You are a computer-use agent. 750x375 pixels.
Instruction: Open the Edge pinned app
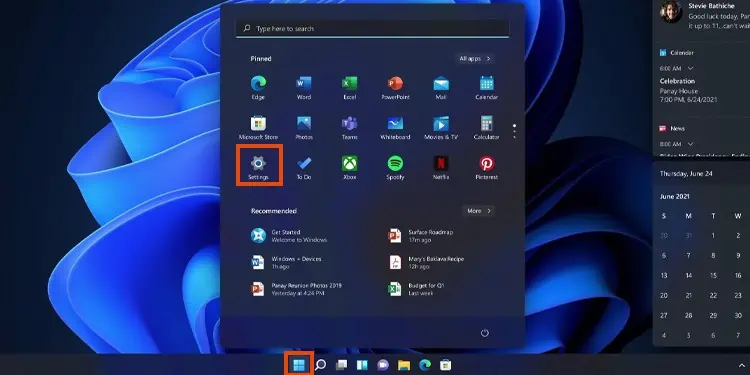click(258, 88)
